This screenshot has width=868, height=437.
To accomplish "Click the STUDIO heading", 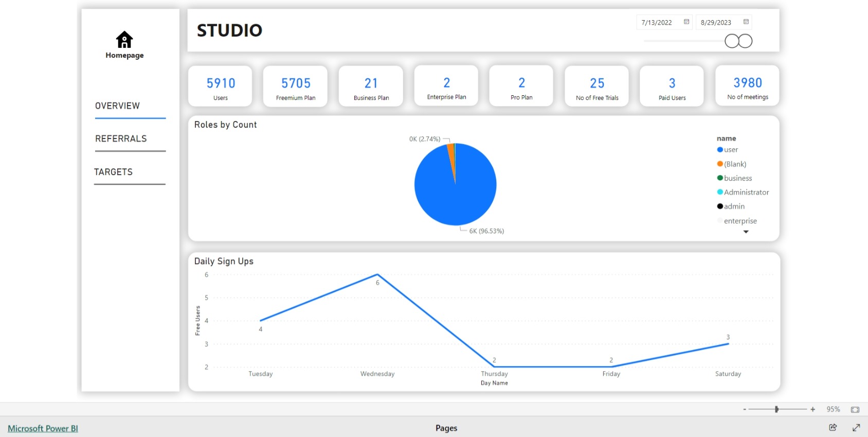I will 229,30.
